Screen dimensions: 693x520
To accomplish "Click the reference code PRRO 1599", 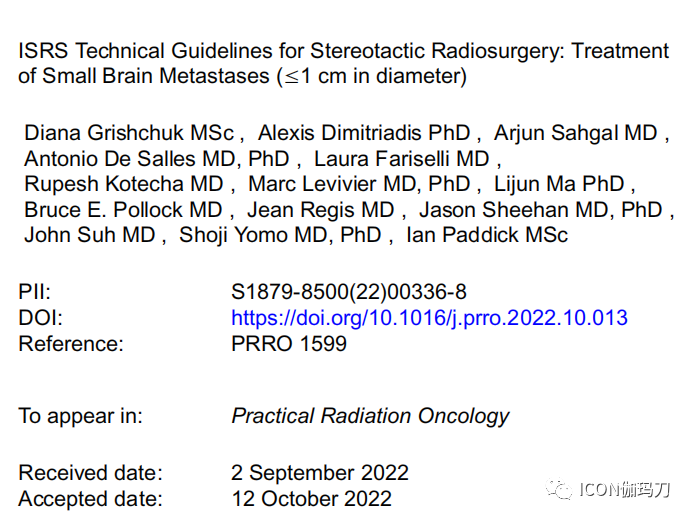I will [x=289, y=344].
